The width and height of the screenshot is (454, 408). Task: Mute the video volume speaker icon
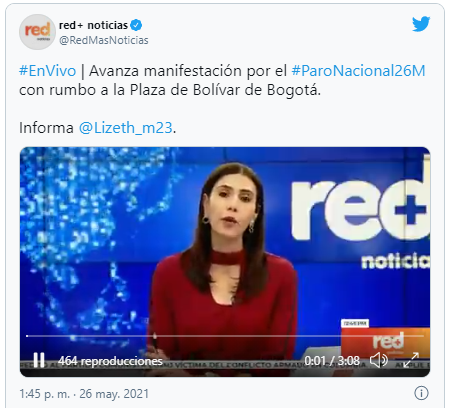379,360
